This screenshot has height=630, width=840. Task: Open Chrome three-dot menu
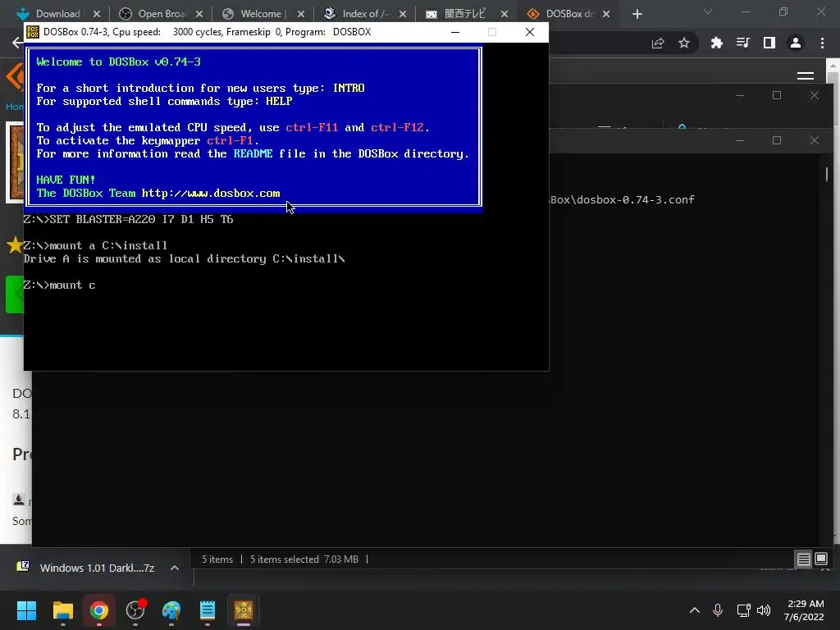click(x=822, y=43)
